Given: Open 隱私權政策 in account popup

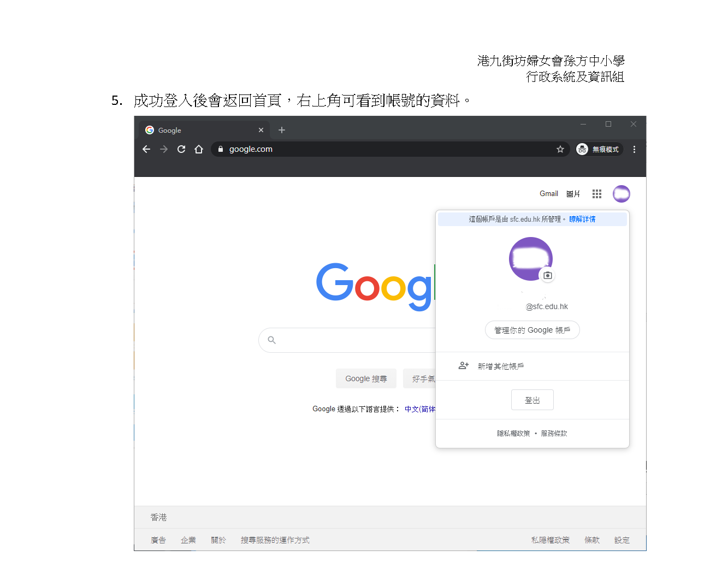Looking at the screenshot, I should click(x=513, y=434).
